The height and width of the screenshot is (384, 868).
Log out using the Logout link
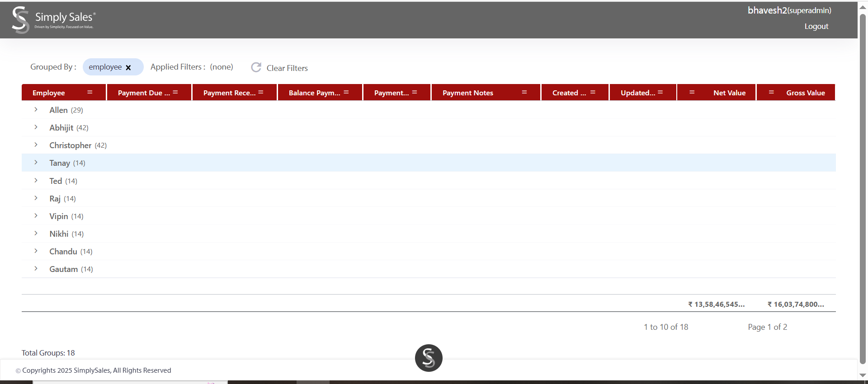click(816, 26)
